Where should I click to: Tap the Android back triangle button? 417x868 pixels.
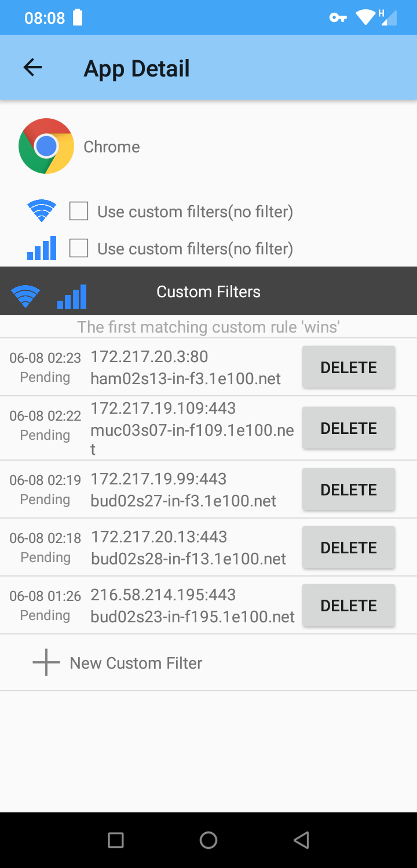301,840
